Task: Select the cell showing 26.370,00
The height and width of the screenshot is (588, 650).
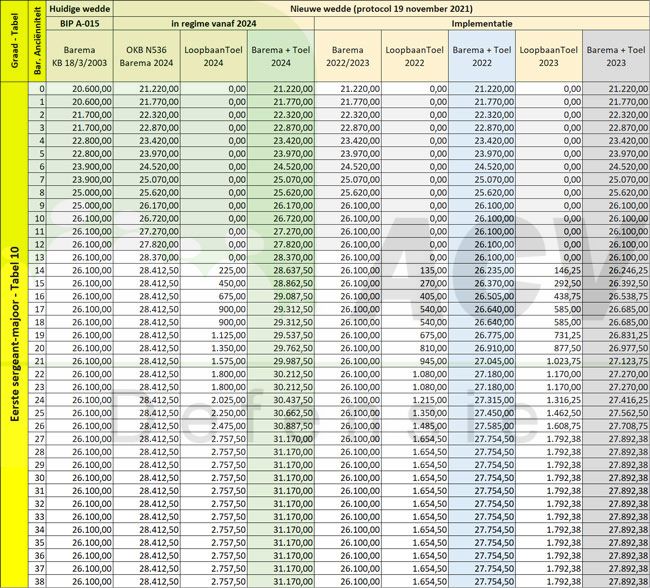Action: pyautogui.click(x=482, y=283)
